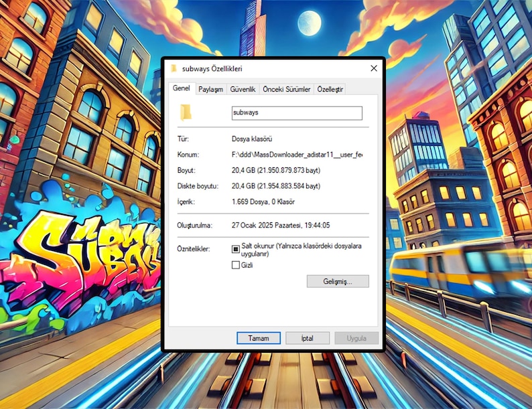Image resolution: width=532 pixels, height=409 pixels.
Task: Click the Oluşturulma label
Action: coord(194,226)
